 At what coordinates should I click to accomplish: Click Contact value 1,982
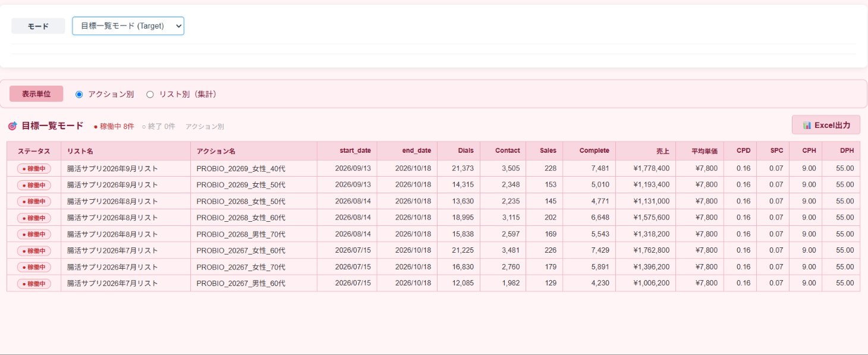coord(511,283)
